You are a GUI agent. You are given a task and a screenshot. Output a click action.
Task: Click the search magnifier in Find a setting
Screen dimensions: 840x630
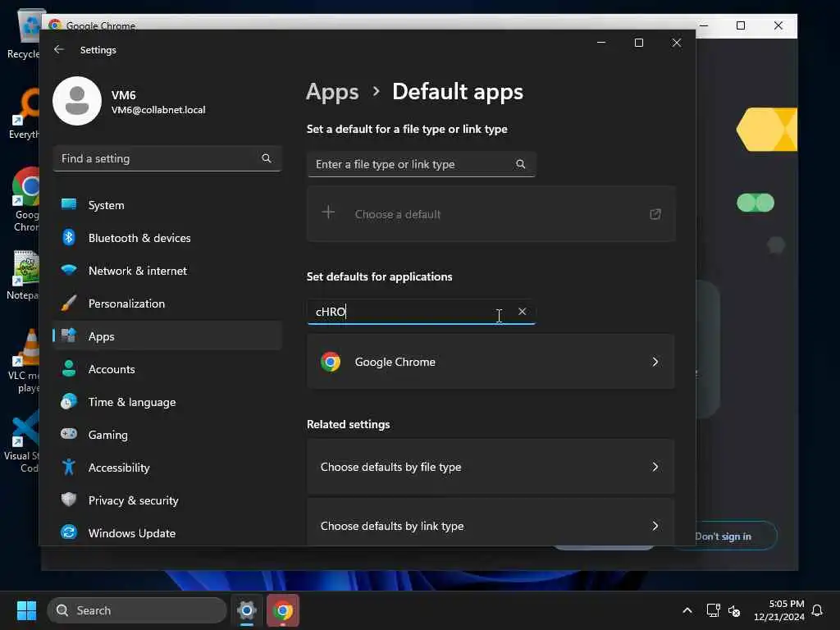point(267,158)
